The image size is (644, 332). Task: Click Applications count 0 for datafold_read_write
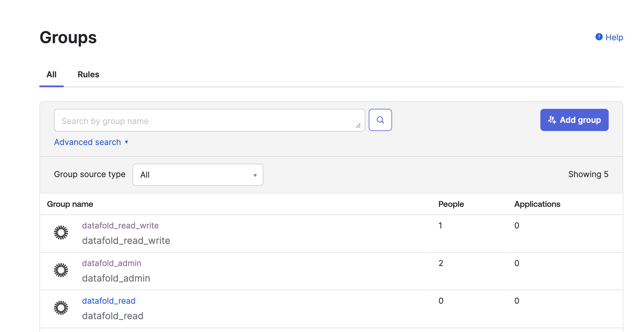[517, 226]
